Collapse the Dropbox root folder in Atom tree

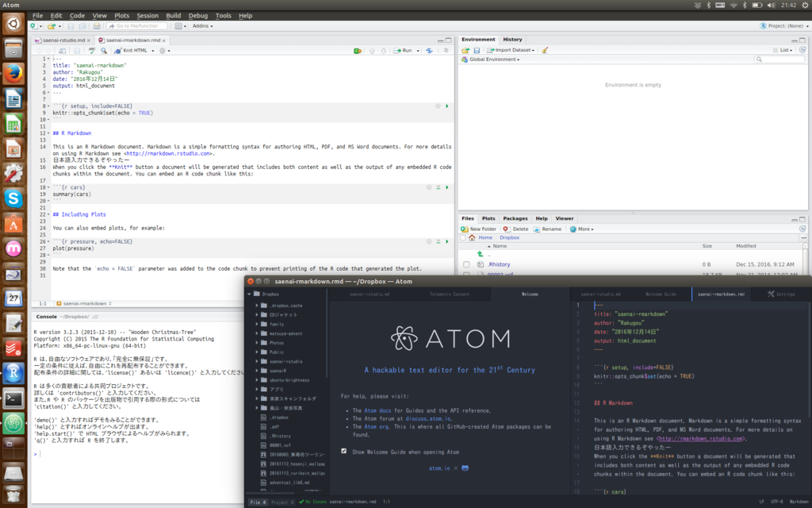pyautogui.click(x=249, y=294)
